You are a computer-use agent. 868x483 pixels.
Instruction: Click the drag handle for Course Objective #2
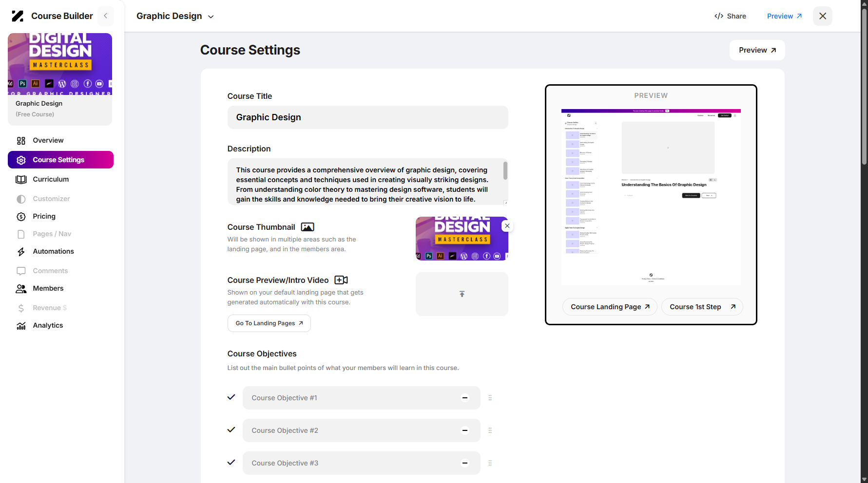(490, 430)
